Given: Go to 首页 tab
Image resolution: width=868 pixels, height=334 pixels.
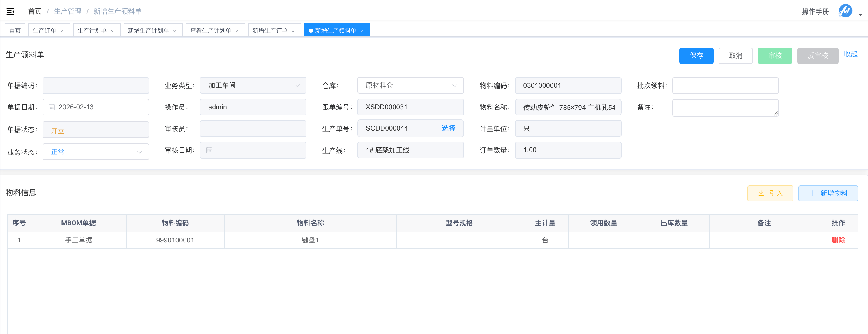Looking at the screenshot, I should tap(15, 31).
